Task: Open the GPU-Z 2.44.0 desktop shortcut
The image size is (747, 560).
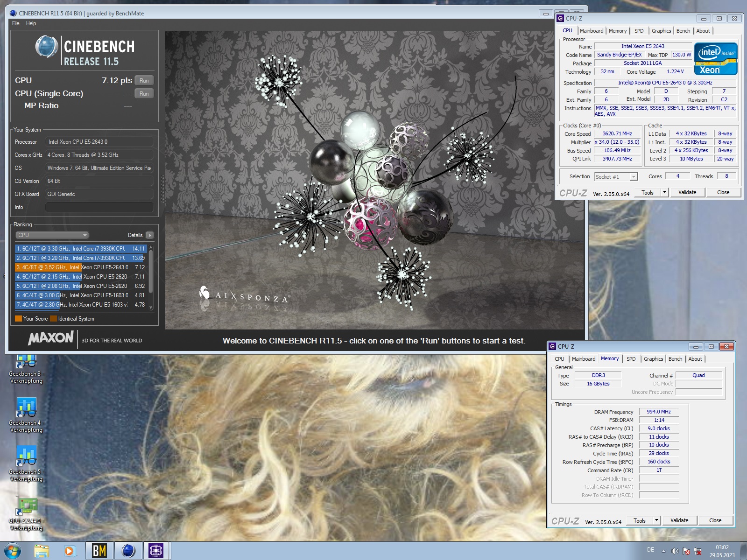Action: point(27,513)
